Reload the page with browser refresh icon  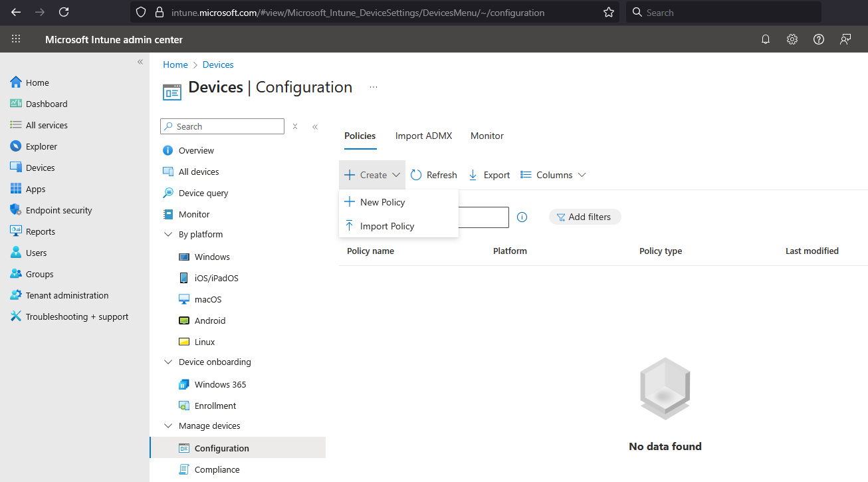click(64, 12)
